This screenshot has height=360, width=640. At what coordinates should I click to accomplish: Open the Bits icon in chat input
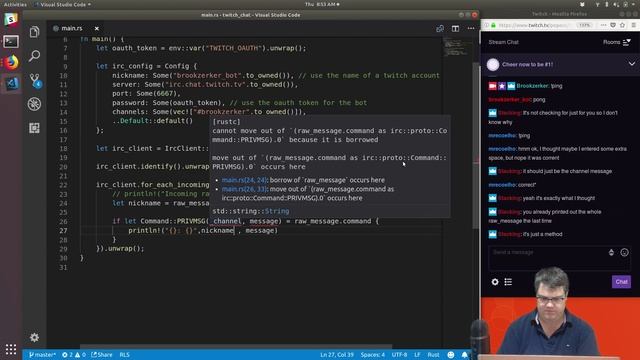(x=611, y=252)
